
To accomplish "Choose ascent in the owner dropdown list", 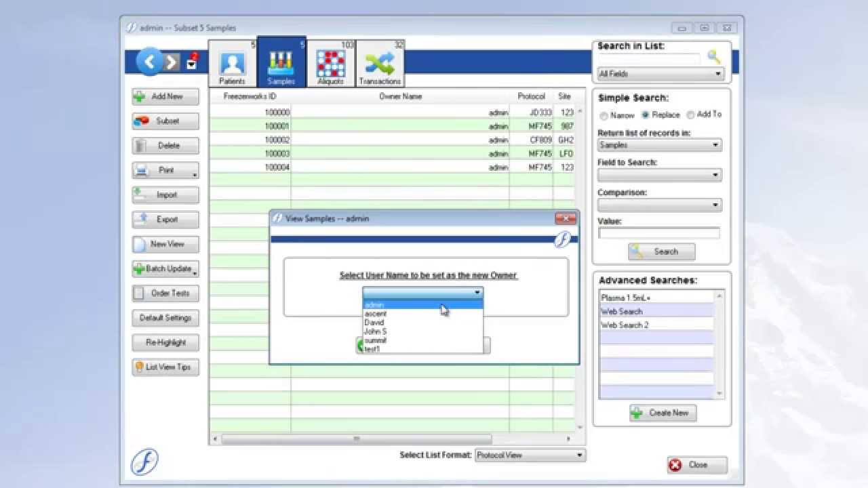I will click(x=422, y=314).
